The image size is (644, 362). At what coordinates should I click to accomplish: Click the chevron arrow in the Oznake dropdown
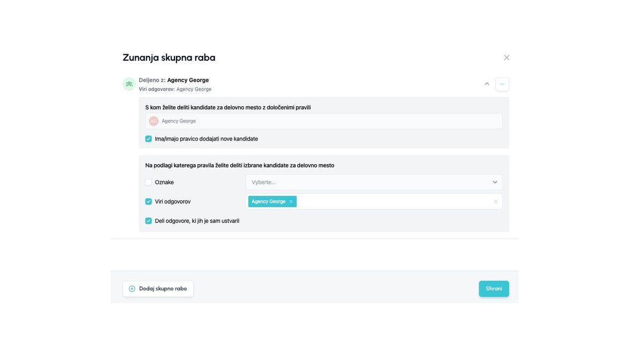click(495, 182)
